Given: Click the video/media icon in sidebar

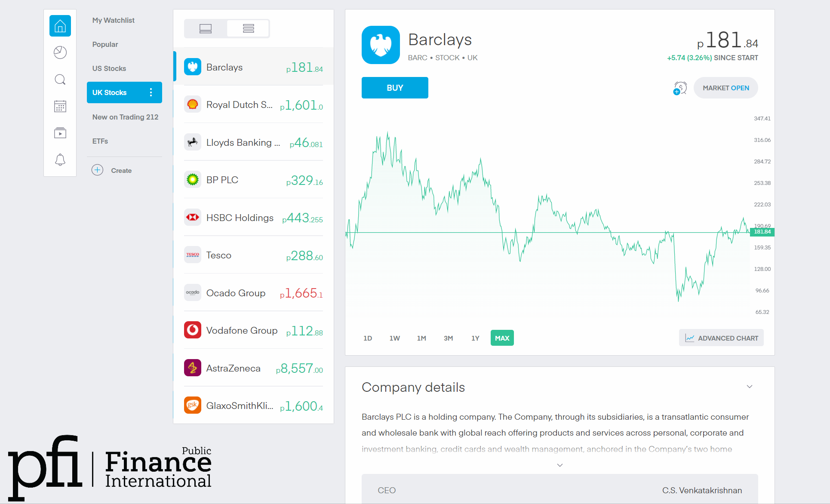Looking at the screenshot, I should point(59,133).
